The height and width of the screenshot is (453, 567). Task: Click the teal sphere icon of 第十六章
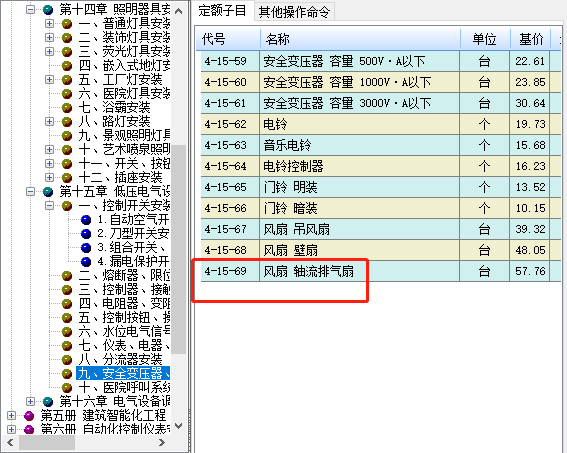[48, 402]
